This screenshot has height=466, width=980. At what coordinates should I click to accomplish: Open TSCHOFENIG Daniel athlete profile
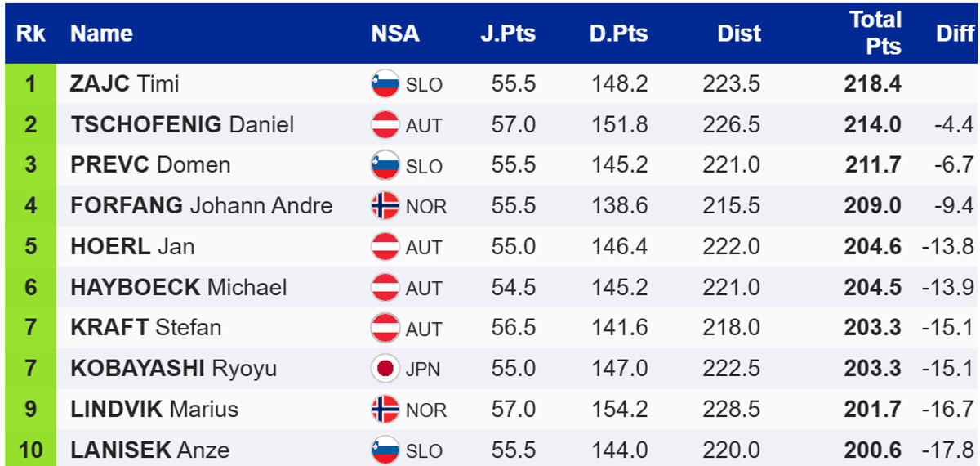(x=182, y=125)
